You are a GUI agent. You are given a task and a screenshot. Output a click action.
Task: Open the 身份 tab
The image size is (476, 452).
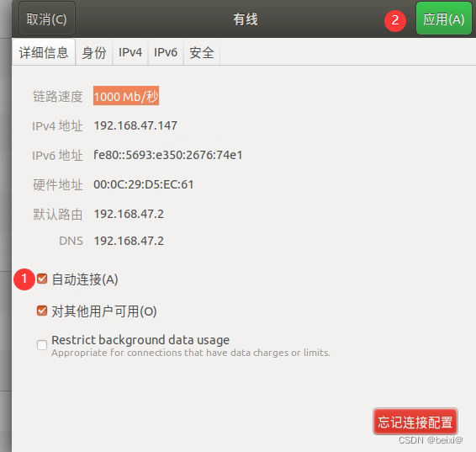coord(94,52)
